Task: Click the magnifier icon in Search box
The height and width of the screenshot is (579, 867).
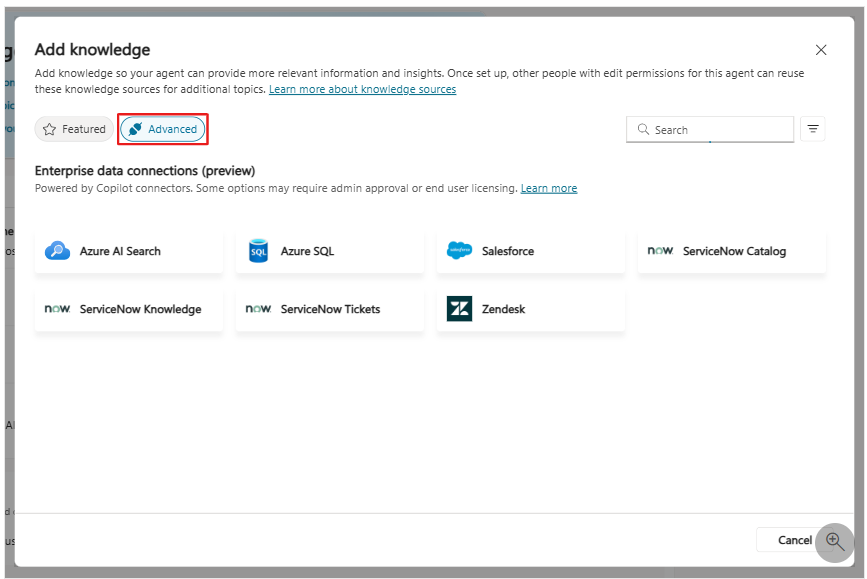Action: tap(643, 129)
